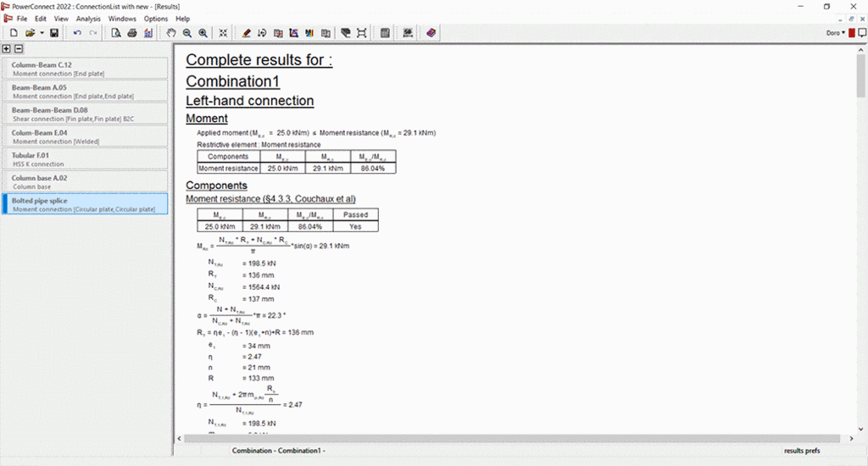This screenshot has height=466, width=868.
Task: Open a file with the folder icon
Action: [30, 33]
